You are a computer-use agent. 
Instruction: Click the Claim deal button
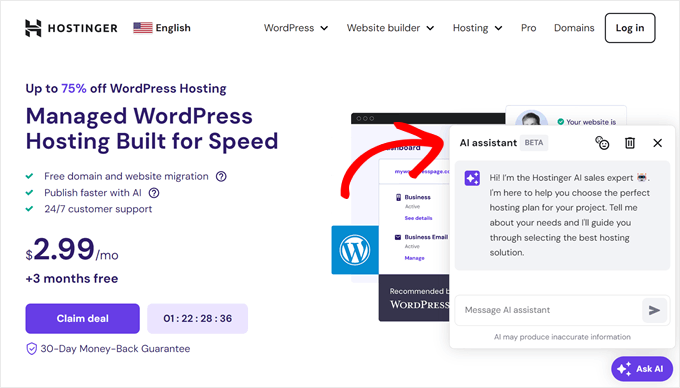click(x=82, y=319)
